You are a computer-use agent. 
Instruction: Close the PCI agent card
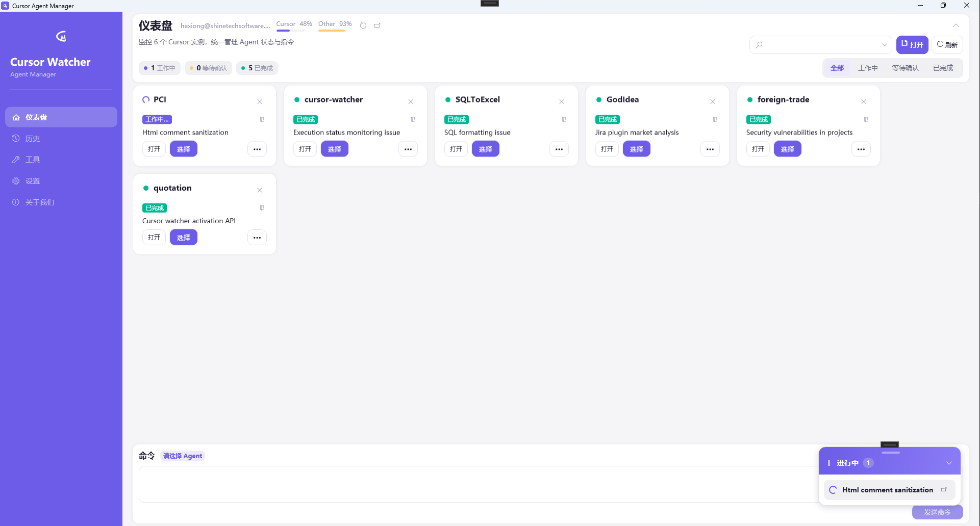click(260, 102)
